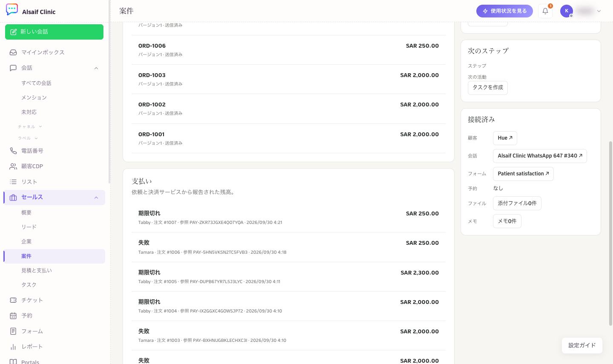The image size is (613, 364).
Task: Click the user avatar K
Action: tap(567, 11)
